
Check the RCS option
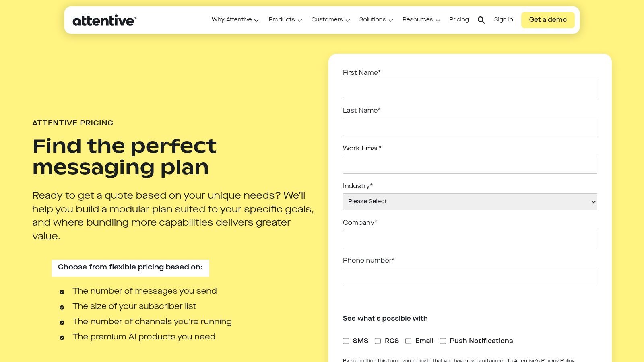[x=378, y=341]
